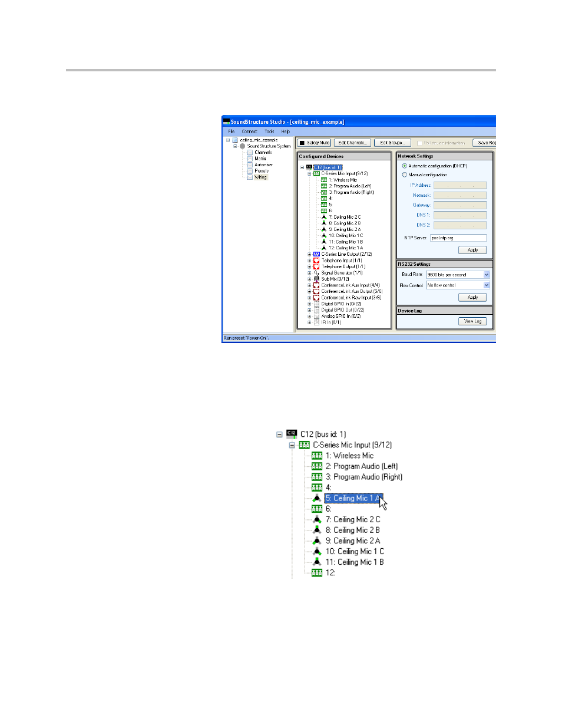Expand the Telephone Input node

(309, 260)
